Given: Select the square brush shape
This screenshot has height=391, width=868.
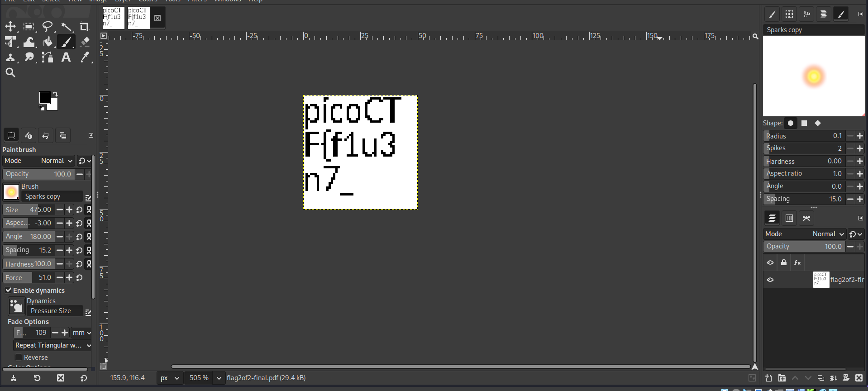Looking at the screenshot, I should 804,123.
